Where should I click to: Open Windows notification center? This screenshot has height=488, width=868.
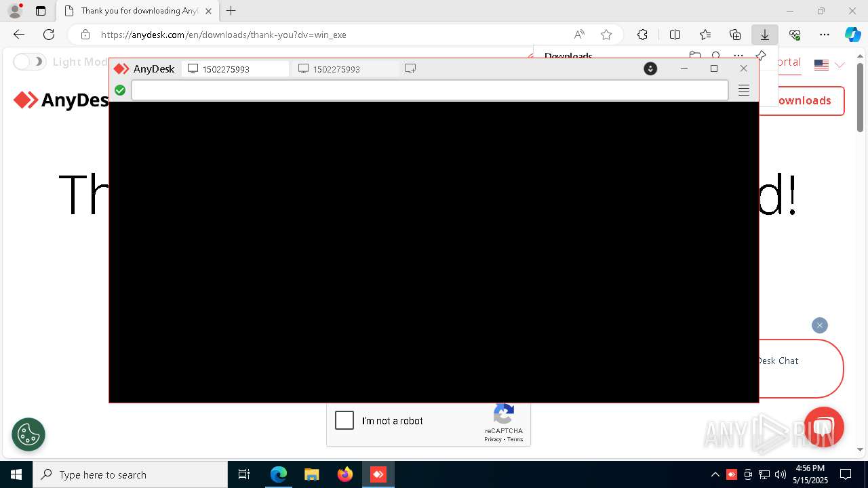pos(846,474)
